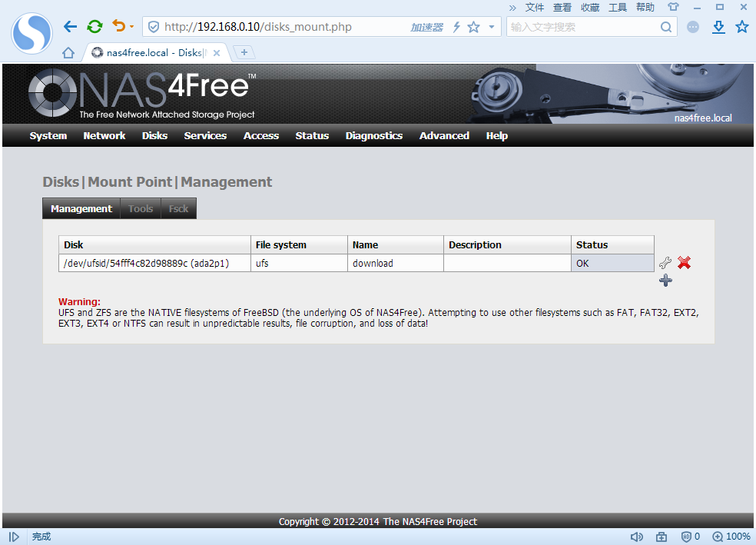The width and height of the screenshot is (756, 545).
Task: Open the Network menu
Action: pyautogui.click(x=104, y=135)
